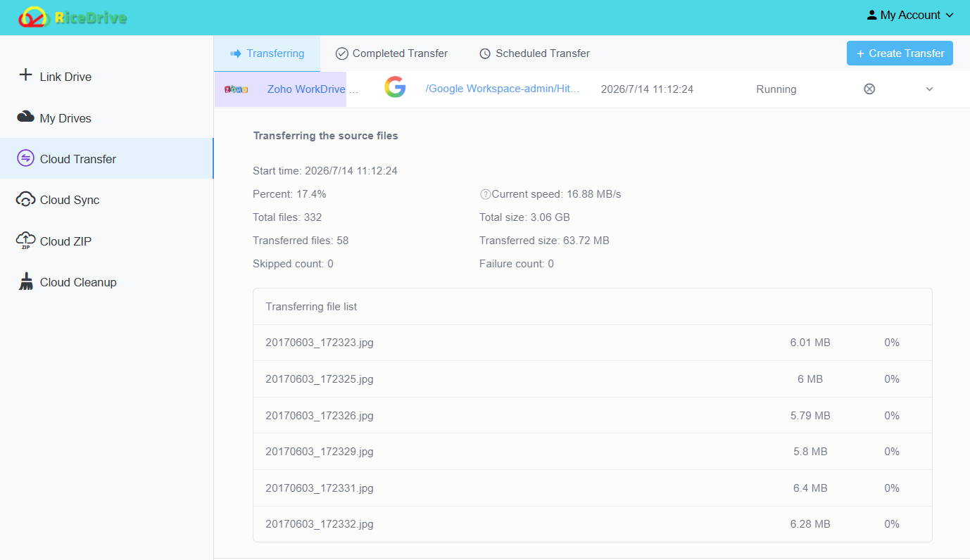Click the Current speed help icon

point(485,194)
